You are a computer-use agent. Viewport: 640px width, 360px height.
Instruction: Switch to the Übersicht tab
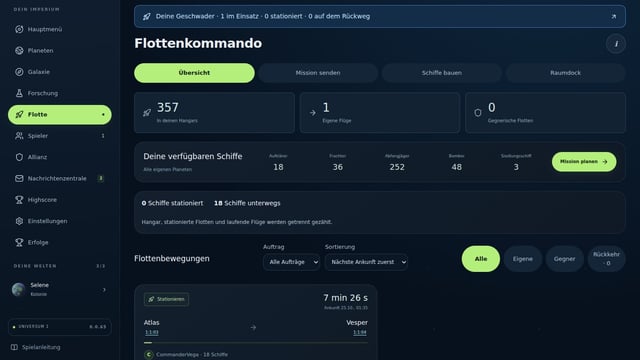[x=194, y=73]
